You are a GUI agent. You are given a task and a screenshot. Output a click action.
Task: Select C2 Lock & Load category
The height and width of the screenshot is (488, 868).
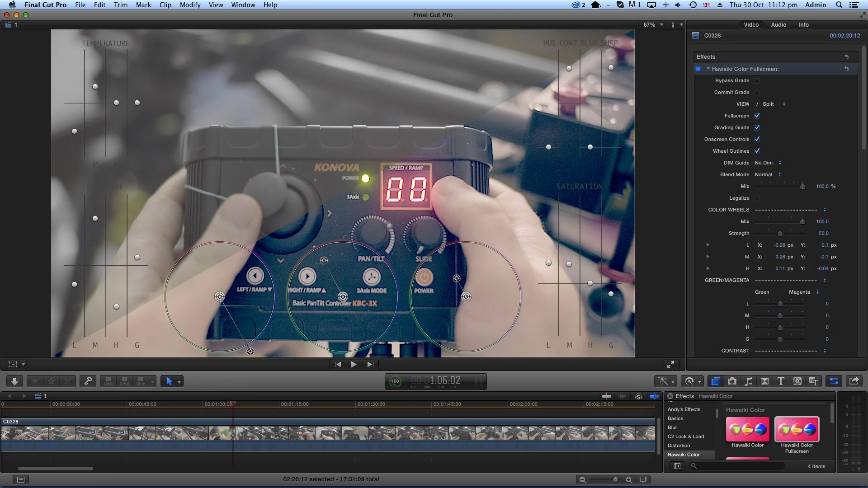686,436
